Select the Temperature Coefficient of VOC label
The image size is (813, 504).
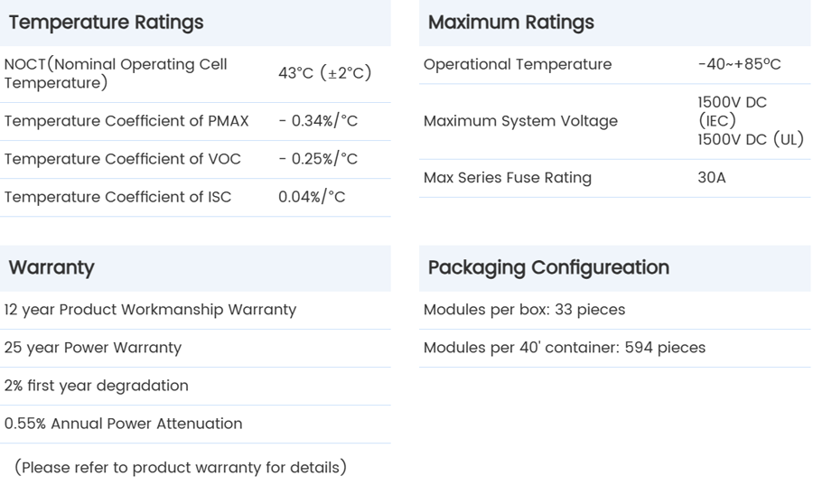[123, 159]
